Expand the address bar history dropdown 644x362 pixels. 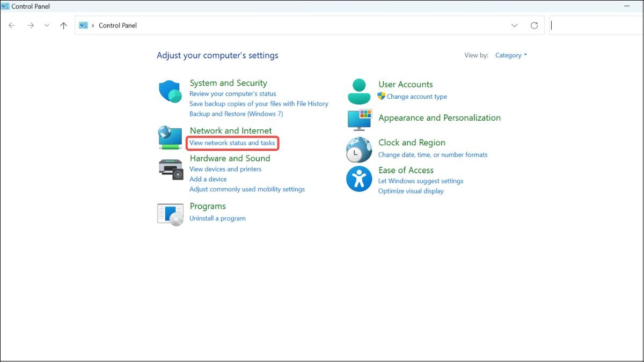click(514, 25)
